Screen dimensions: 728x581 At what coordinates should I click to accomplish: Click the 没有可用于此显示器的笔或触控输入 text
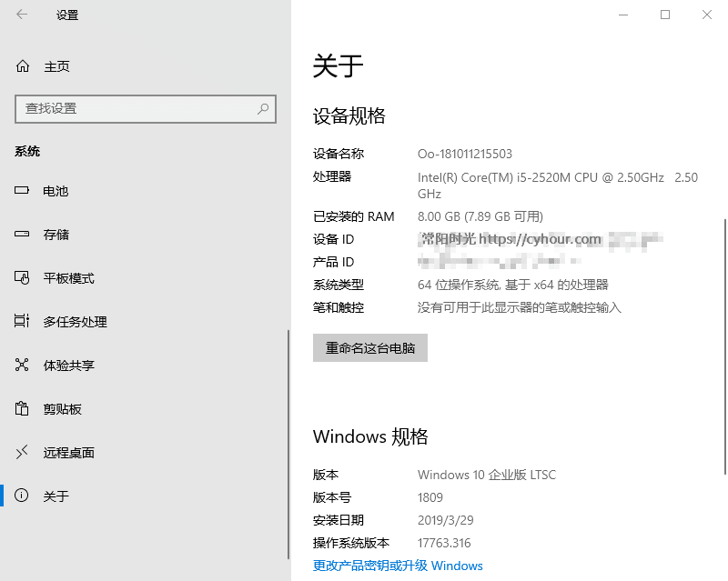coord(519,307)
